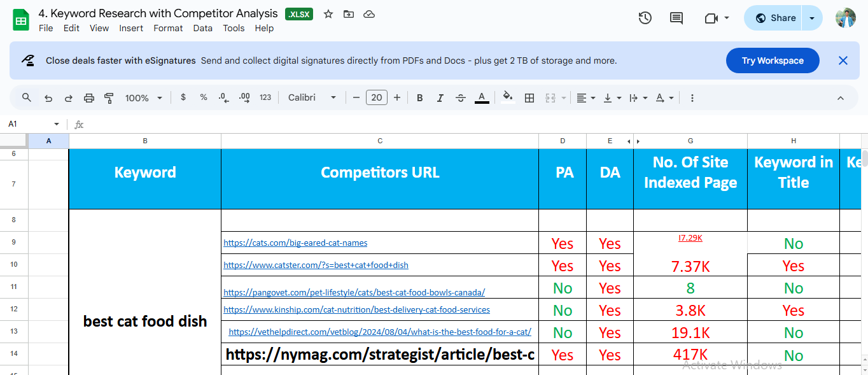Click the document title text
Viewport: 868px width, 375px height.
pos(158,13)
